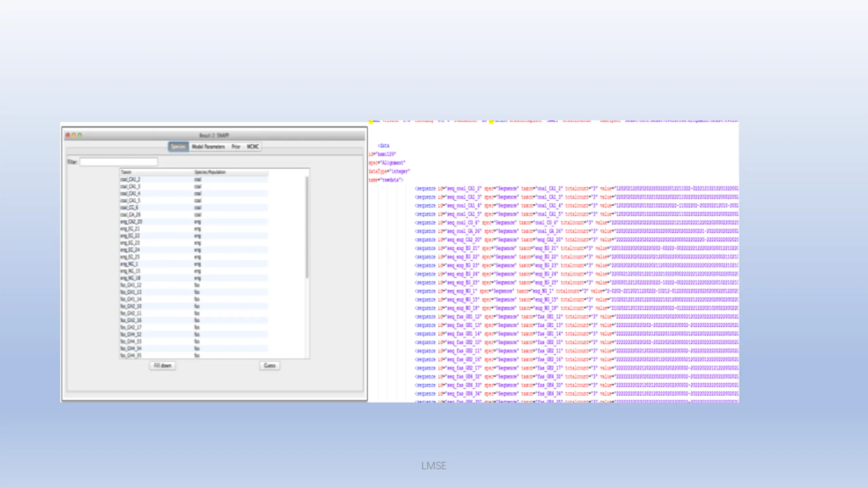Sort by the Species/Population column header
This screenshot has height=488, width=868.
point(231,172)
